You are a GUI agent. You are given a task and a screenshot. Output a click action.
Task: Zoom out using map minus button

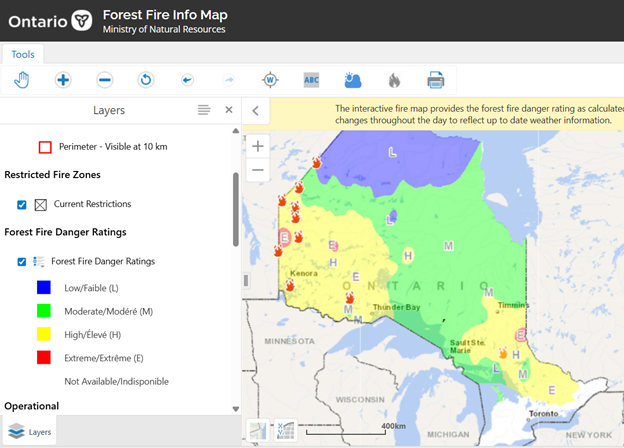tap(258, 169)
